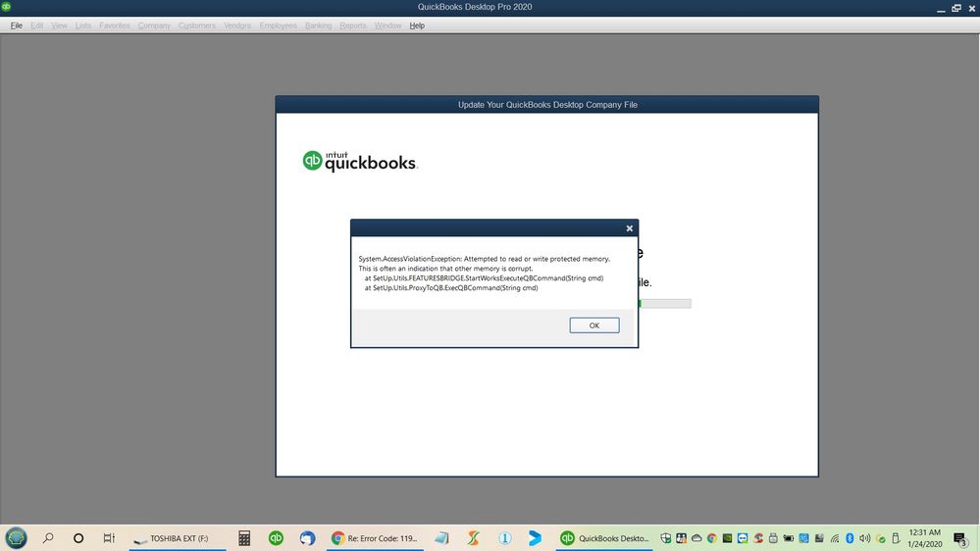The width and height of the screenshot is (980, 551).
Task: Close the error dialog with its X
Action: 630,228
